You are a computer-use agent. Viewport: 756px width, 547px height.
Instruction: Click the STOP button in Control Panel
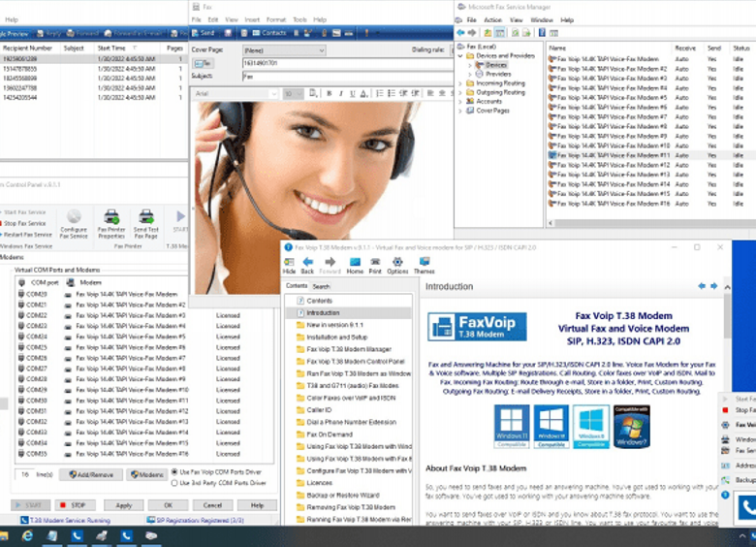coord(75,505)
